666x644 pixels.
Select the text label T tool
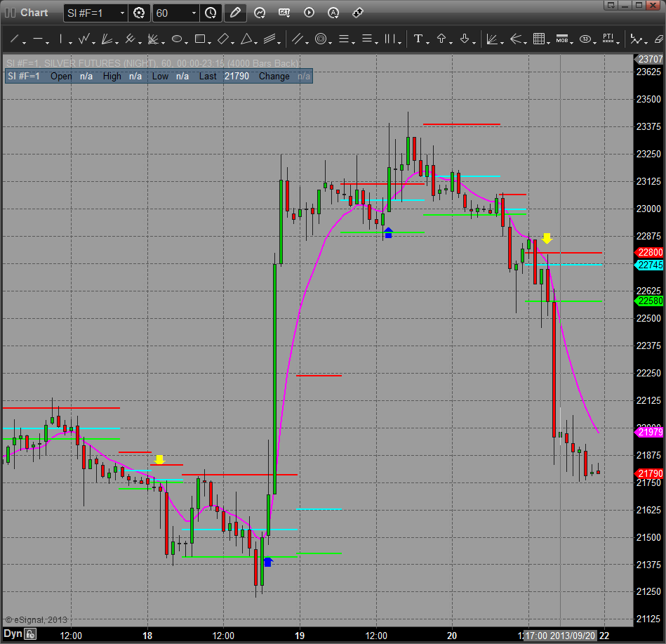pyautogui.click(x=418, y=39)
